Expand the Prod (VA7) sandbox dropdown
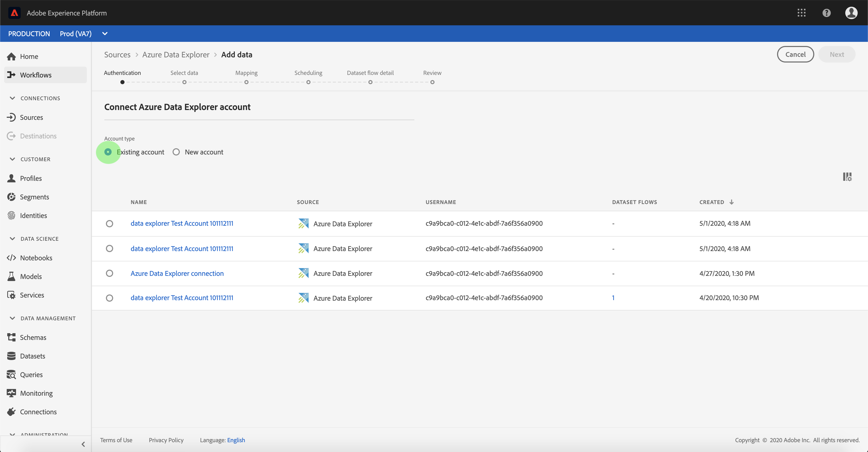868x452 pixels. coord(105,34)
